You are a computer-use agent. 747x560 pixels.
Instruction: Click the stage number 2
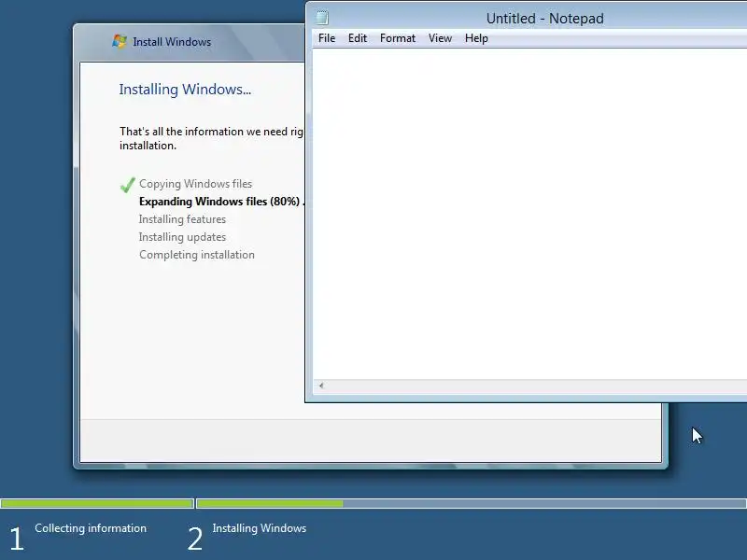[195, 539]
